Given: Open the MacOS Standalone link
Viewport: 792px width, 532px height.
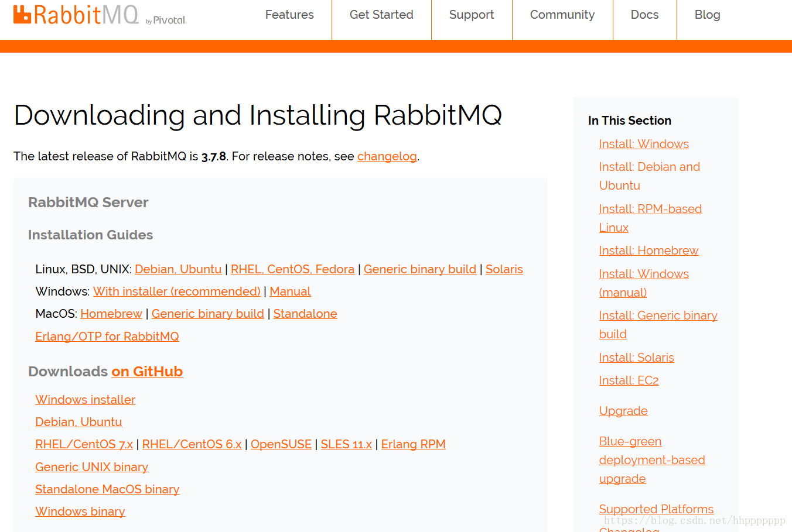Looking at the screenshot, I should (305, 314).
